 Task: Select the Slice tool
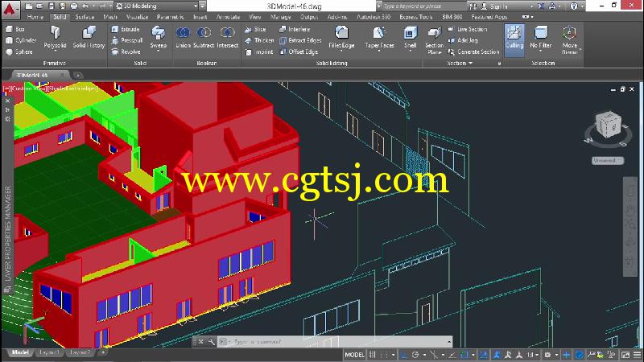[x=255, y=29]
